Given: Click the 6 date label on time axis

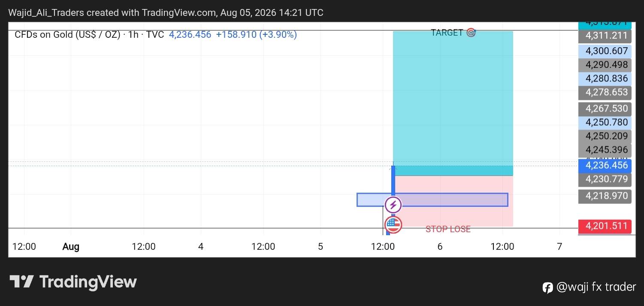Looking at the screenshot, I should (x=440, y=247).
